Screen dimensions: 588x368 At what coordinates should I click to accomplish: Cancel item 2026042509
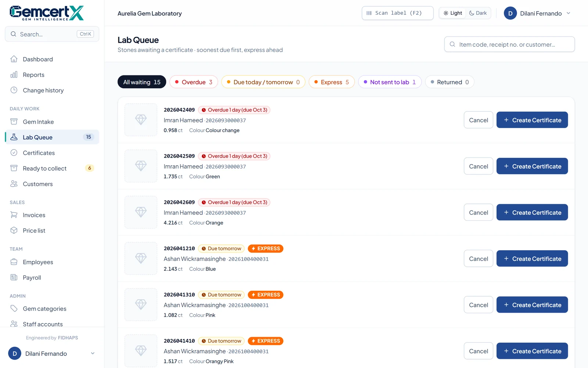click(x=478, y=166)
